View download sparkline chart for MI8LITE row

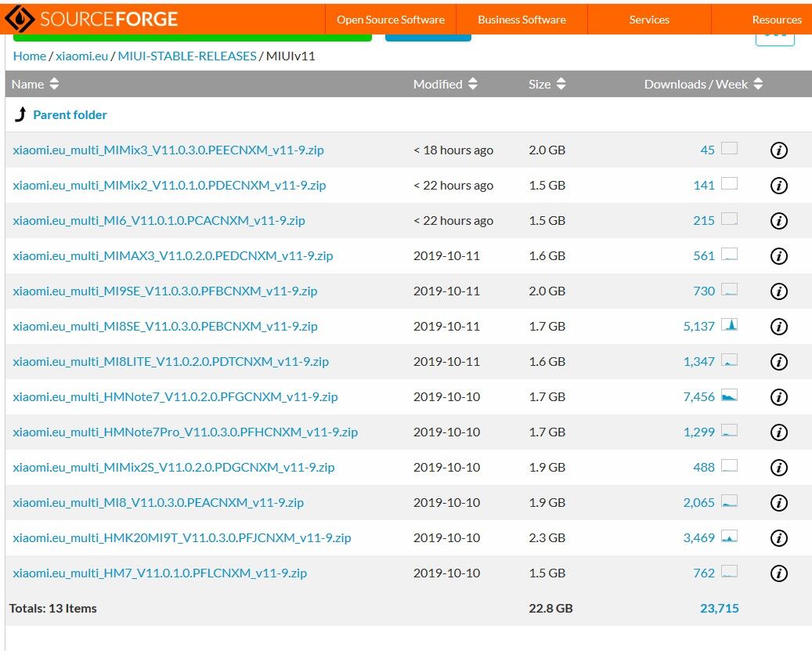pos(729,360)
